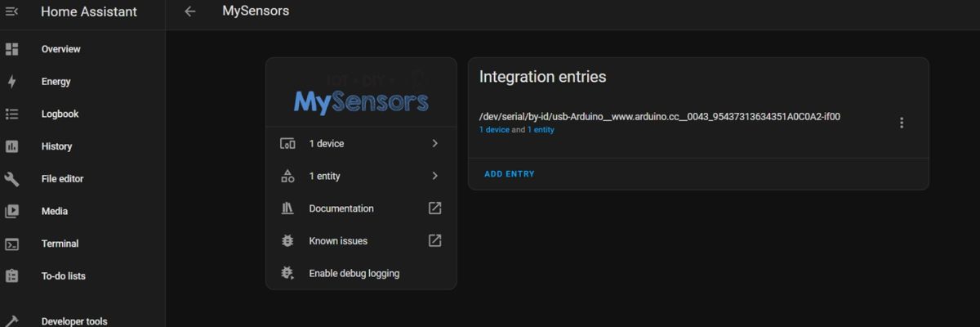Click the To-do lists clipboard icon
The height and width of the screenshot is (327, 980).
[x=12, y=276]
